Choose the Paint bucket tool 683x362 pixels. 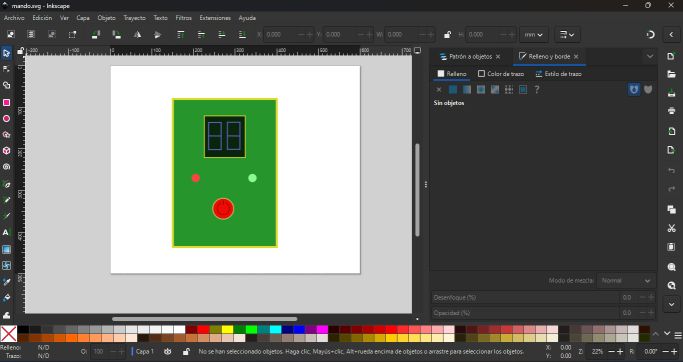tap(6, 298)
